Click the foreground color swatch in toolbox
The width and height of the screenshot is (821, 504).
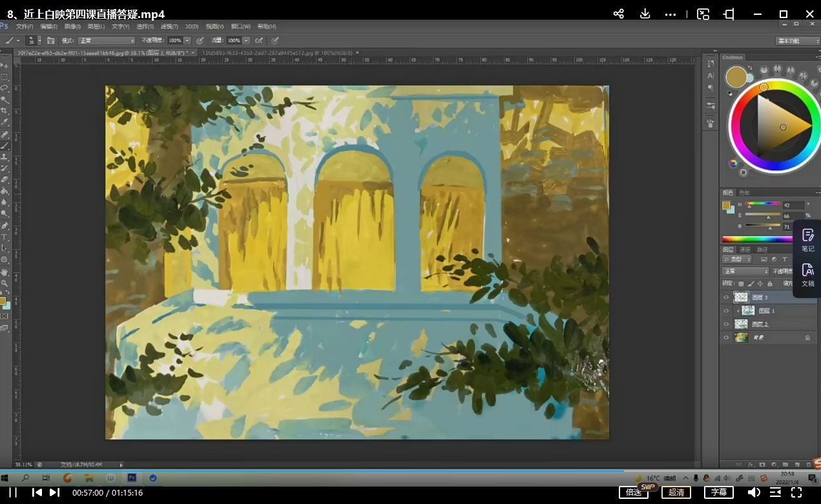pyautogui.click(x=3, y=301)
